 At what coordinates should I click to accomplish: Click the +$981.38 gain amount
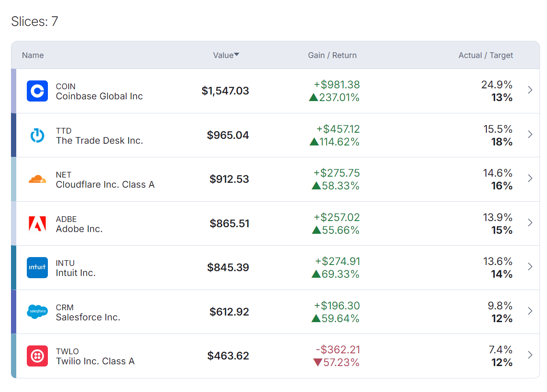(x=337, y=85)
